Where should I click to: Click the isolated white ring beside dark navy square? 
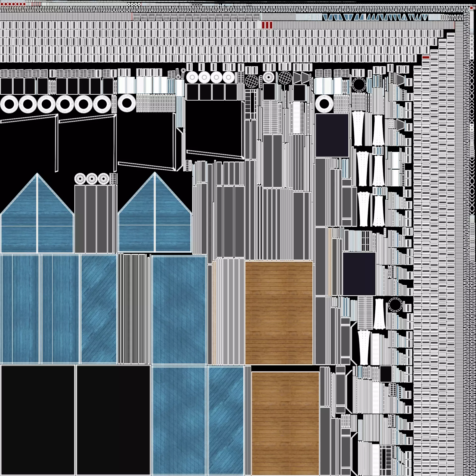point(324,104)
